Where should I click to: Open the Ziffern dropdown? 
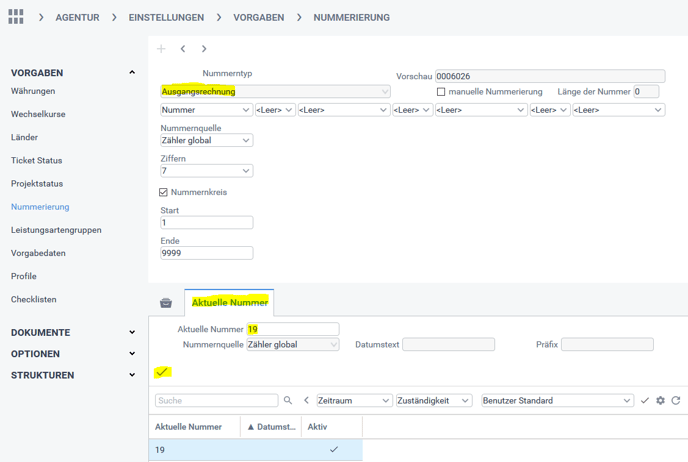206,171
